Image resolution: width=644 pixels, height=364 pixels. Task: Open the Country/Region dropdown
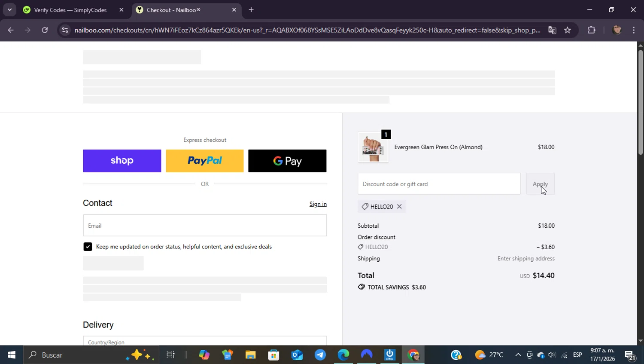(205, 341)
